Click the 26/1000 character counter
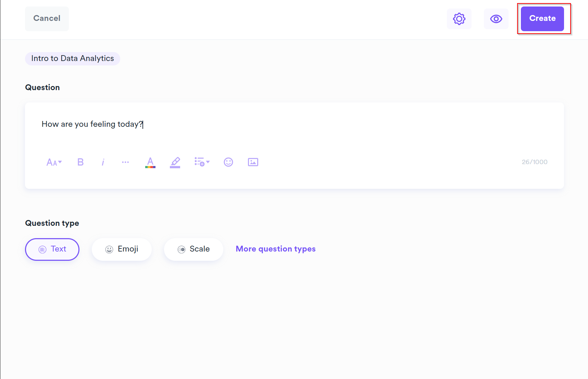Image resolution: width=588 pixels, height=379 pixels. (x=534, y=162)
